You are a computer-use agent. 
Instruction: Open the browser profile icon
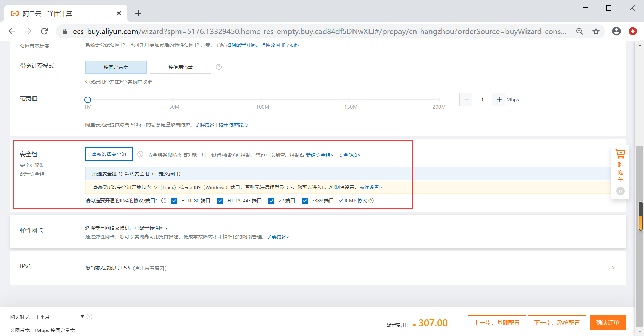(616, 31)
